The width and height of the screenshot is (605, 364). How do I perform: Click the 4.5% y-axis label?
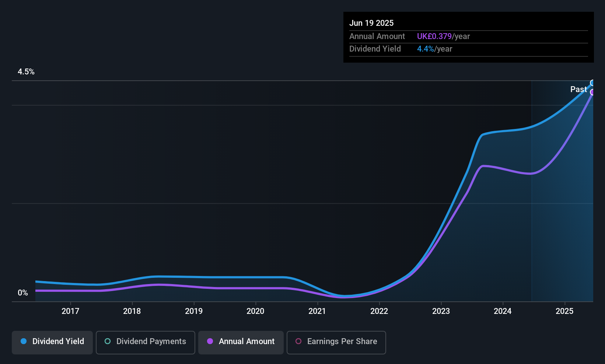click(x=26, y=72)
